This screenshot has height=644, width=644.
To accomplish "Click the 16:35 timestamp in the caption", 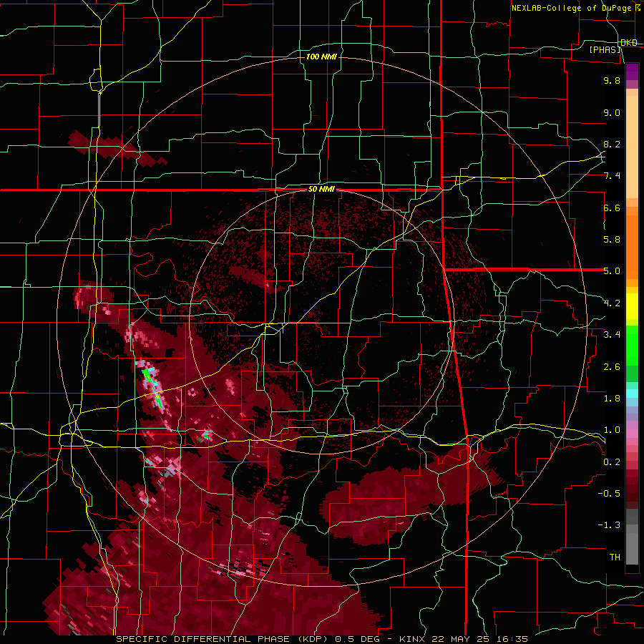I will coord(512,639).
